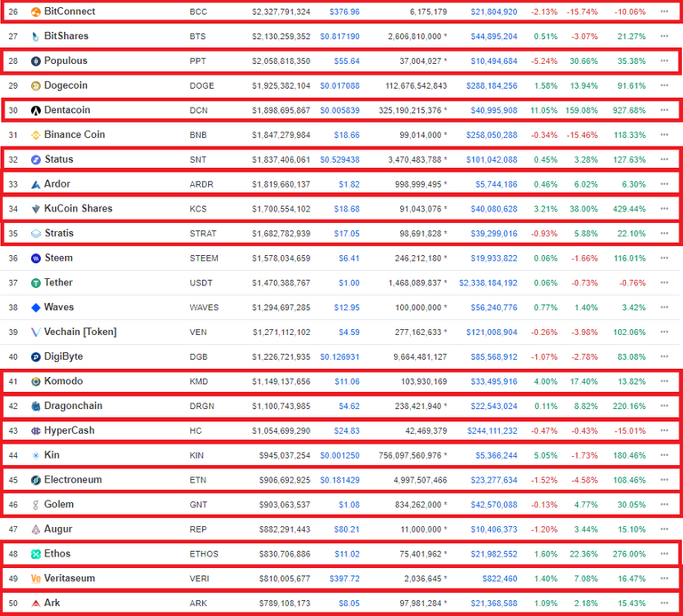Open the three-dot menu in Waves row
This screenshot has height=616, width=683.
(x=664, y=307)
